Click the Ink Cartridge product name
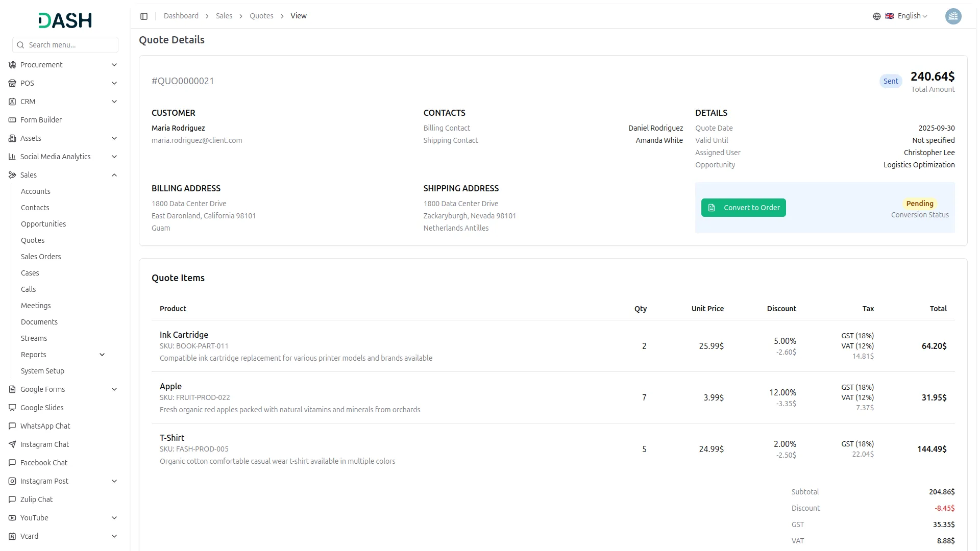The height and width of the screenshot is (551, 980). click(x=184, y=335)
